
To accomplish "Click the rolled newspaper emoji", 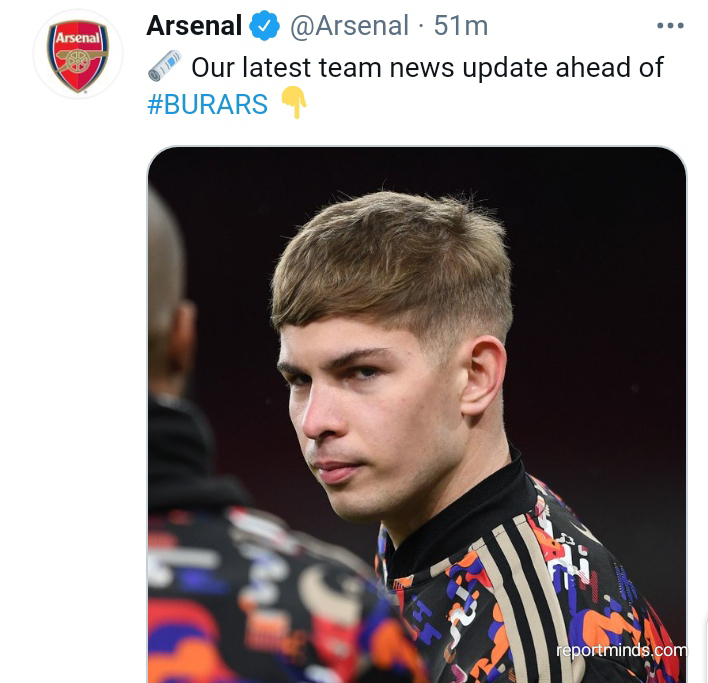I will pyautogui.click(x=164, y=67).
